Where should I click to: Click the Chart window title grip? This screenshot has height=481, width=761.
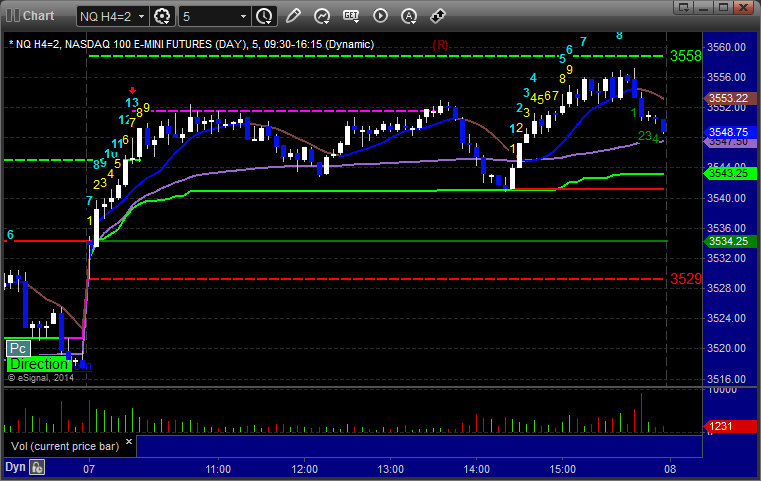point(13,16)
